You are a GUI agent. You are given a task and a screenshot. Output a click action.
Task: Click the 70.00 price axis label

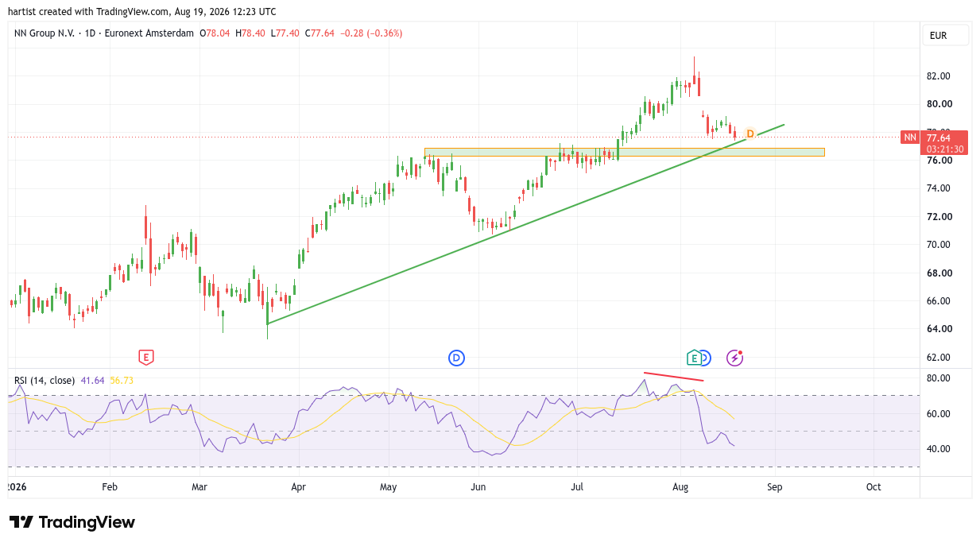pos(939,245)
